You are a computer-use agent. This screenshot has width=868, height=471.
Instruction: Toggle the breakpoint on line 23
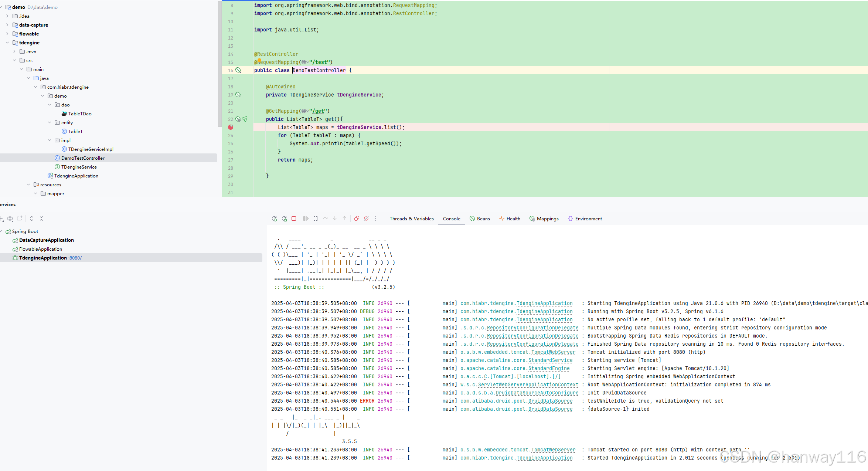tap(231, 127)
